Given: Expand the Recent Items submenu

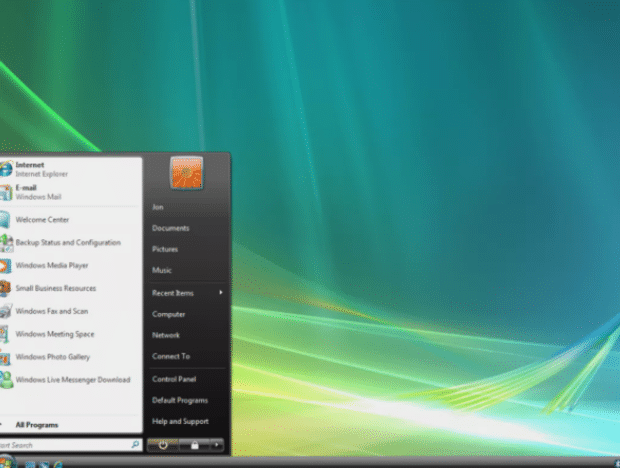Looking at the screenshot, I should pos(186,293).
